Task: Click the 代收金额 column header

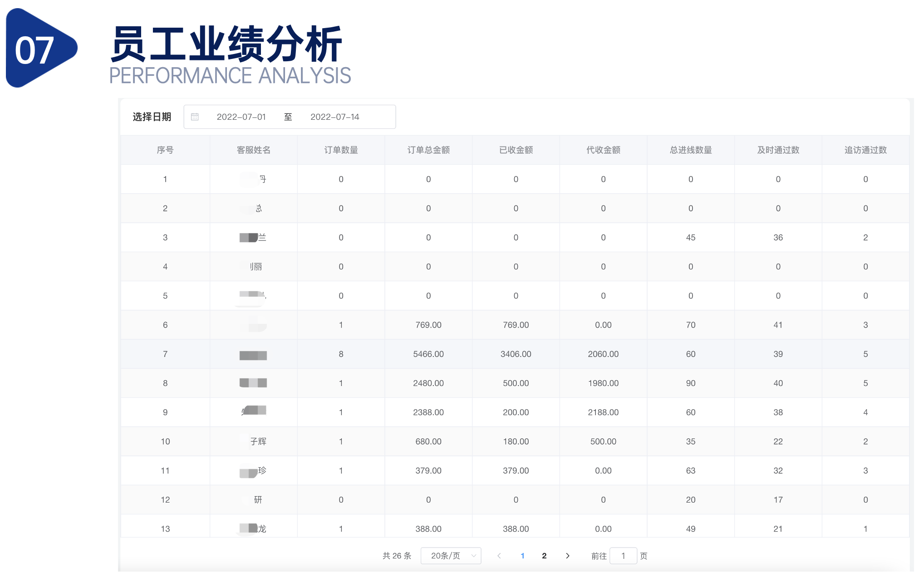Action: tap(603, 150)
